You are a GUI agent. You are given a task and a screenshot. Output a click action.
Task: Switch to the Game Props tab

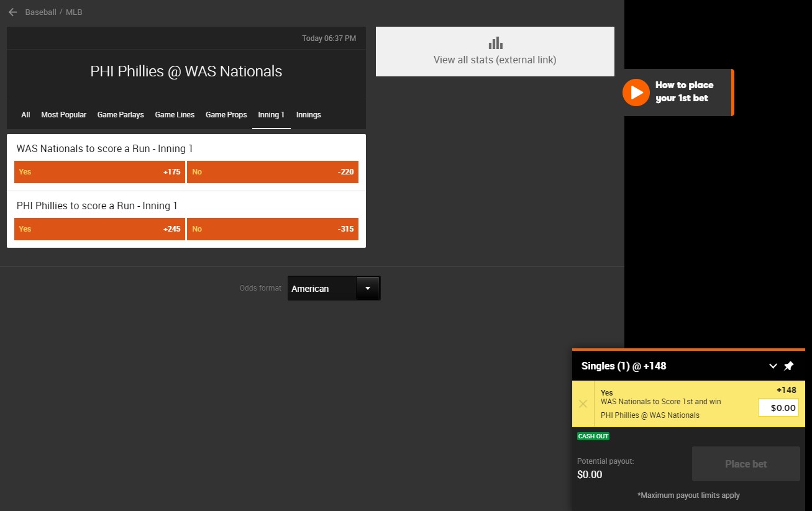tap(226, 115)
